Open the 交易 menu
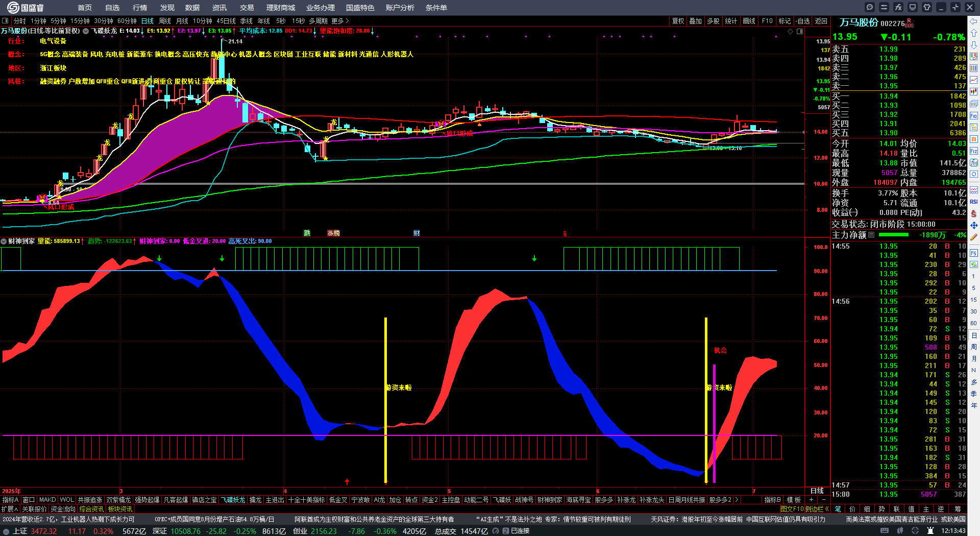The height and width of the screenshot is (536, 980). 247,8
